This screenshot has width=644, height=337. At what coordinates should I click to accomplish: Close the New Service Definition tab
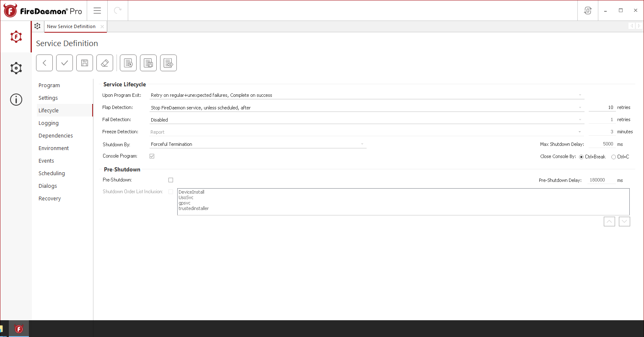pos(102,26)
